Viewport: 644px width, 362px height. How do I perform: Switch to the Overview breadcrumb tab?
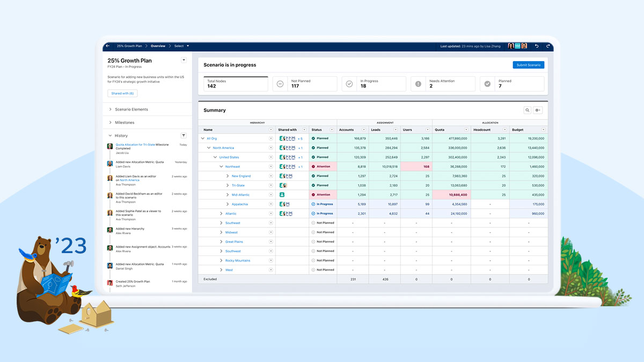(x=157, y=46)
